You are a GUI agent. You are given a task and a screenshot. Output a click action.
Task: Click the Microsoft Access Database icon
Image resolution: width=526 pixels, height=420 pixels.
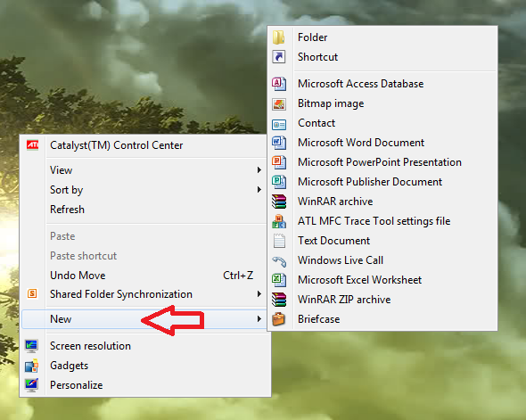(279, 84)
